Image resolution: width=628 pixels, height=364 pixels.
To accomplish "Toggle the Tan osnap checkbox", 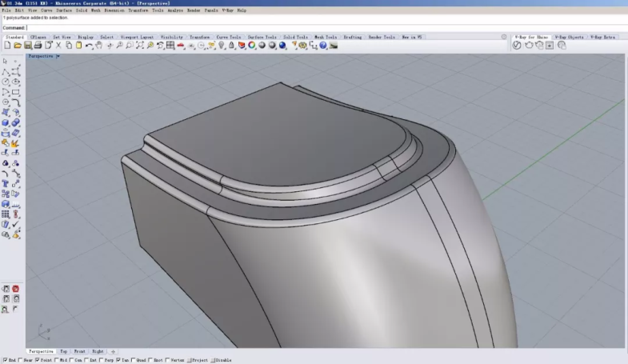I will (x=119, y=361).
